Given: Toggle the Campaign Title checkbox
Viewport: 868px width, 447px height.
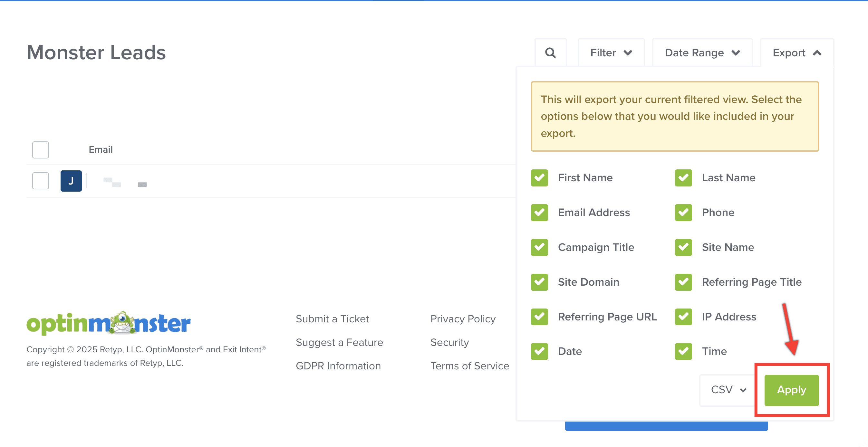Looking at the screenshot, I should pos(539,247).
